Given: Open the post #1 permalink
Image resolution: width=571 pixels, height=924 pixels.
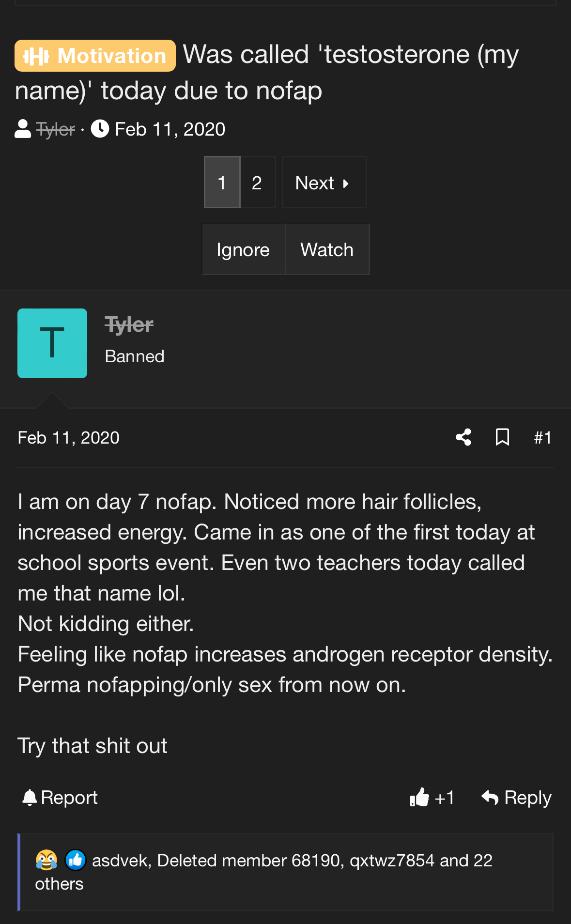Looking at the screenshot, I should point(542,438).
